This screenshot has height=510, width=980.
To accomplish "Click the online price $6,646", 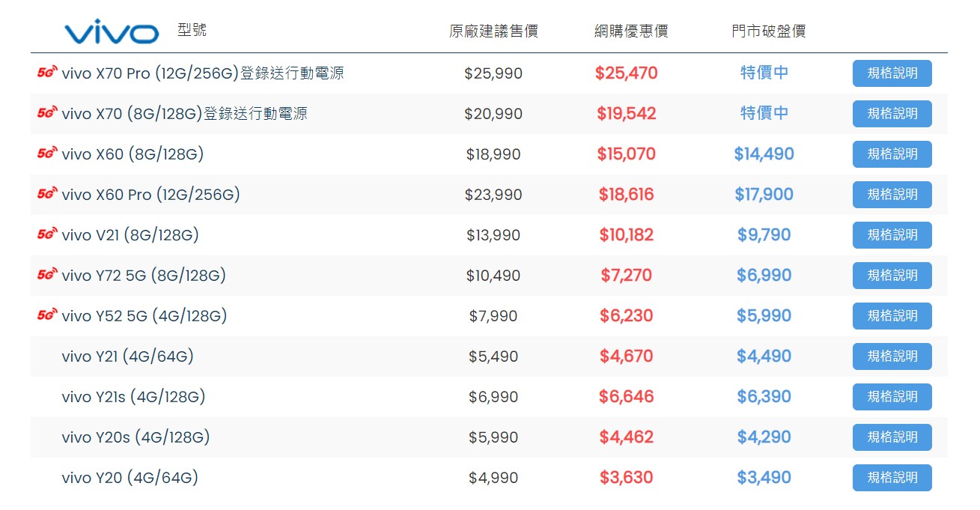I will 627,397.
